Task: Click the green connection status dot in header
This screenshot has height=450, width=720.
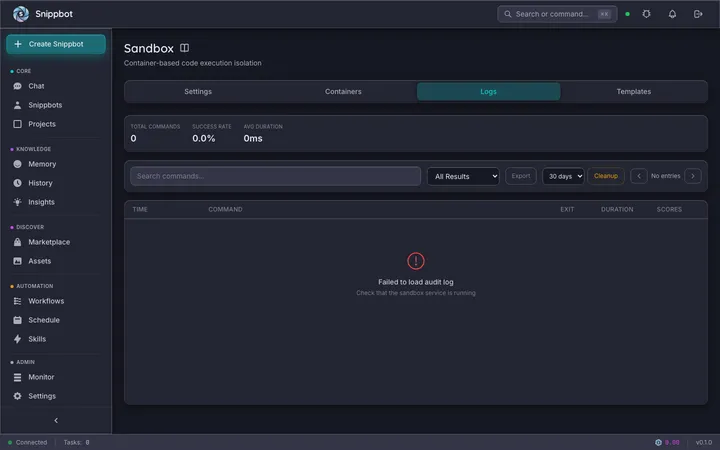Action: (627, 14)
